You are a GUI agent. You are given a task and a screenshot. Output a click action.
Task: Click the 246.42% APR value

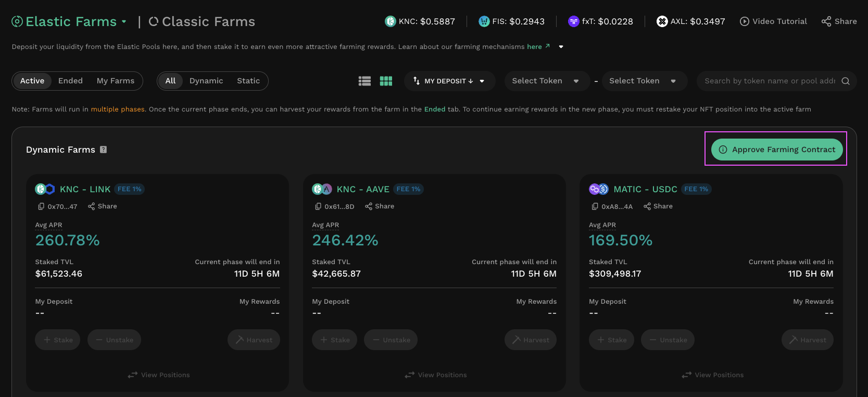point(345,240)
